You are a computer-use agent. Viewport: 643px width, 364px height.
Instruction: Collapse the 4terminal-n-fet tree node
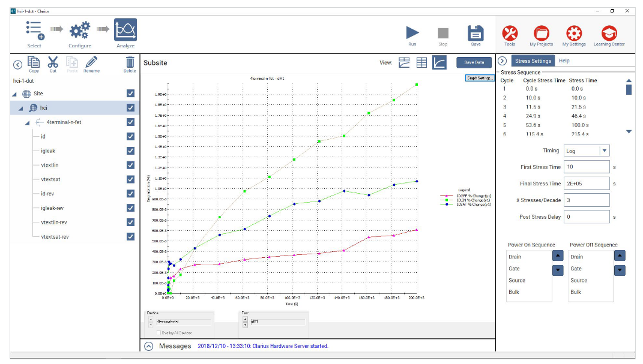[27, 122]
